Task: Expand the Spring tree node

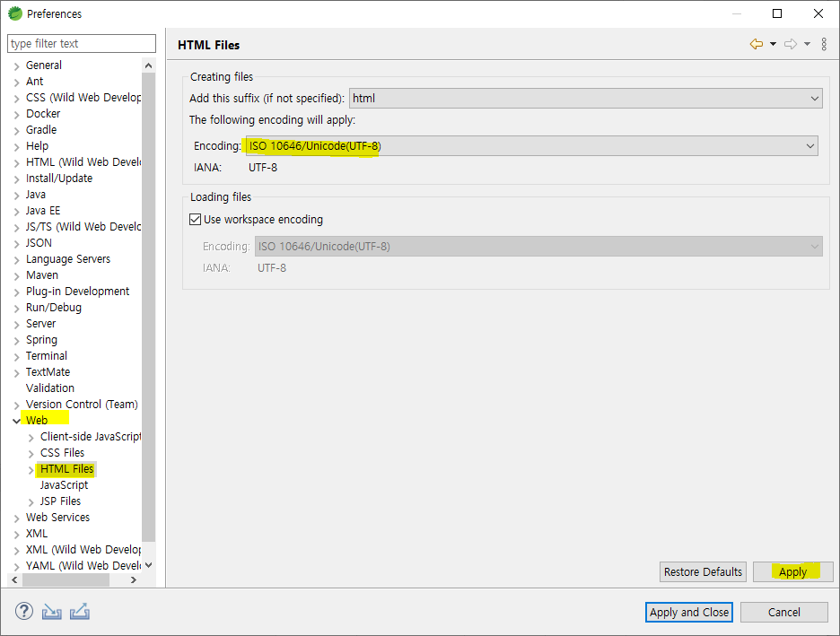Action: (x=17, y=341)
